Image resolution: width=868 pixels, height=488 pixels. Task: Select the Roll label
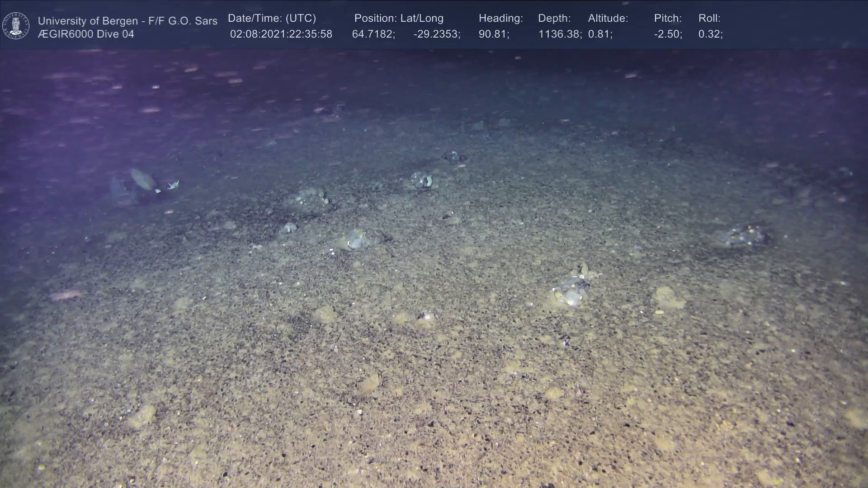point(709,19)
